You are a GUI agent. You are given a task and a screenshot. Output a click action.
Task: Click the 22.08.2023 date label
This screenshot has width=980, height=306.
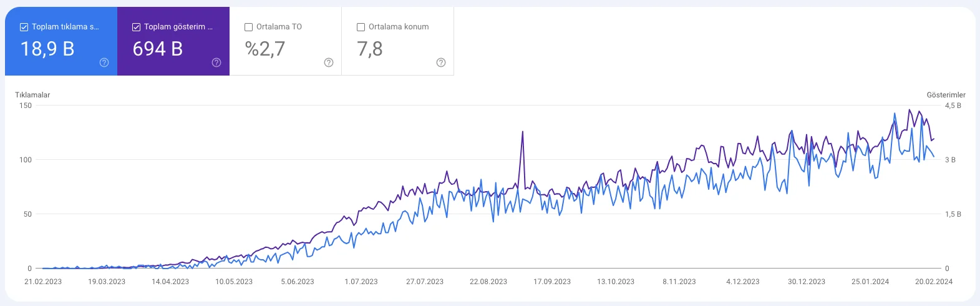(x=488, y=282)
